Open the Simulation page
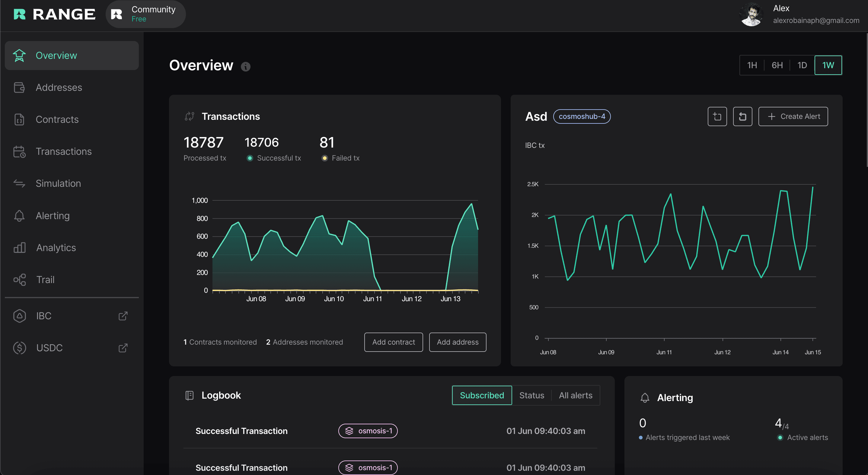This screenshot has height=475, width=868. (58, 183)
